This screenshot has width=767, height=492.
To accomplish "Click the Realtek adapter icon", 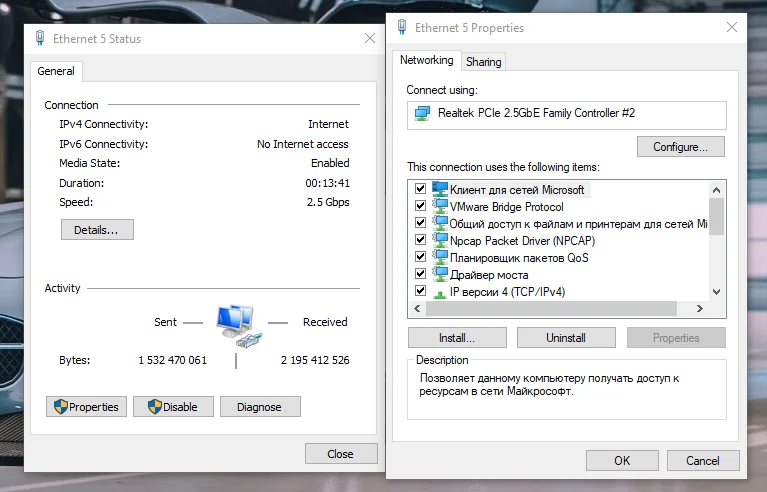I will 422,113.
